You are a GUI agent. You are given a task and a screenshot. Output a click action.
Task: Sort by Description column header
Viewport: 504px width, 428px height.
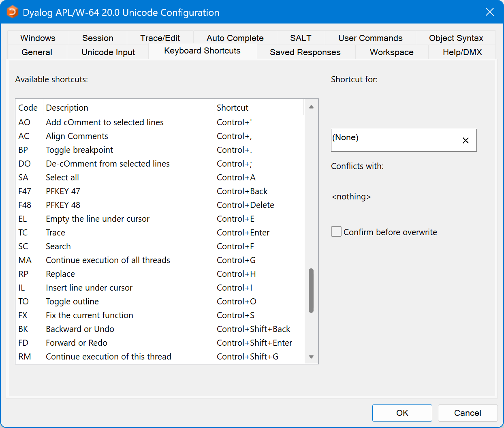128,108
